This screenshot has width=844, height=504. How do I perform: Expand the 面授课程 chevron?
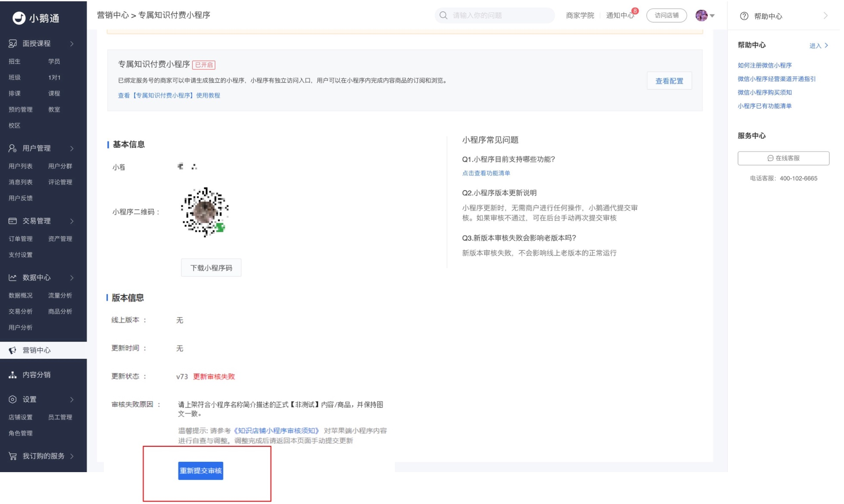pyautogui.click(x=72, y=44)
